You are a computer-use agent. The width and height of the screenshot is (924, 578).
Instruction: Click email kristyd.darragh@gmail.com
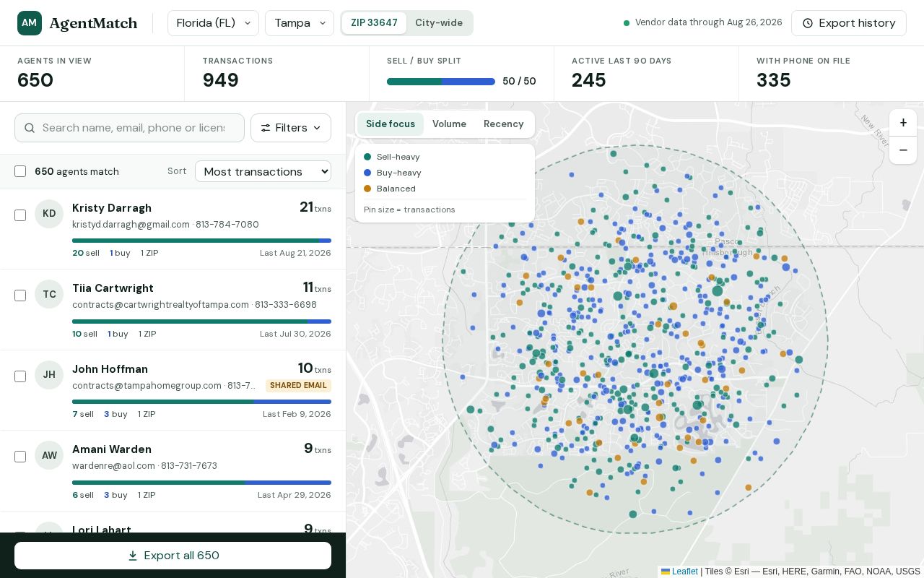pos(131,225)
